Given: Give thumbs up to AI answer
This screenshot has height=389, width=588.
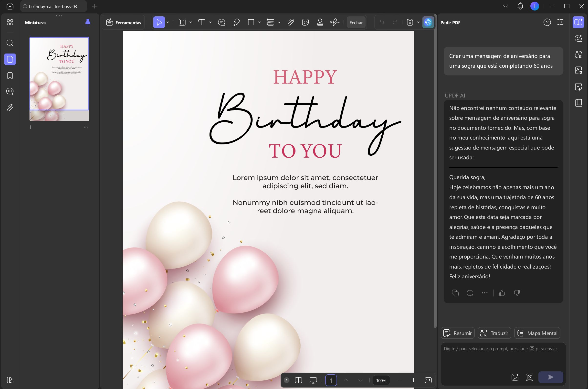Looking at the screenshot, I should coord(502,293).
